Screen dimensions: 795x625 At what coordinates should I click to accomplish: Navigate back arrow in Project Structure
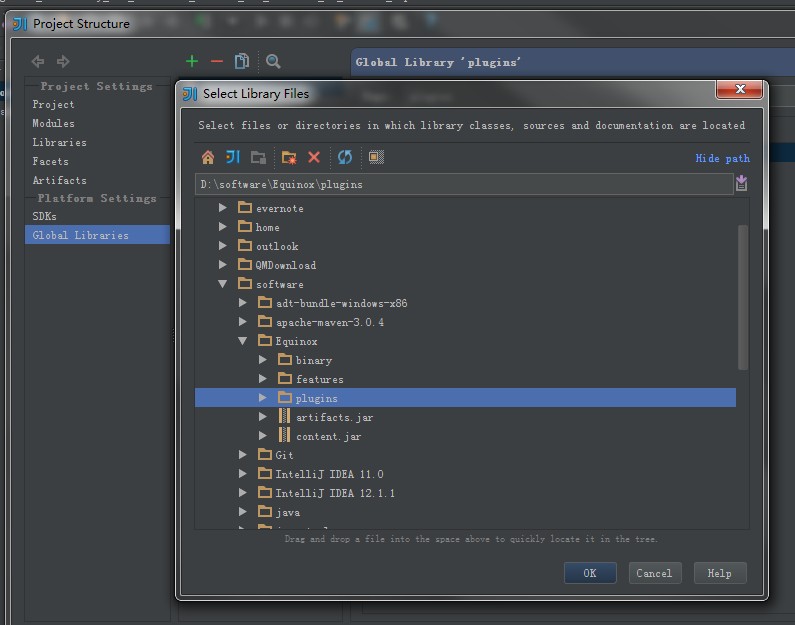38,61
